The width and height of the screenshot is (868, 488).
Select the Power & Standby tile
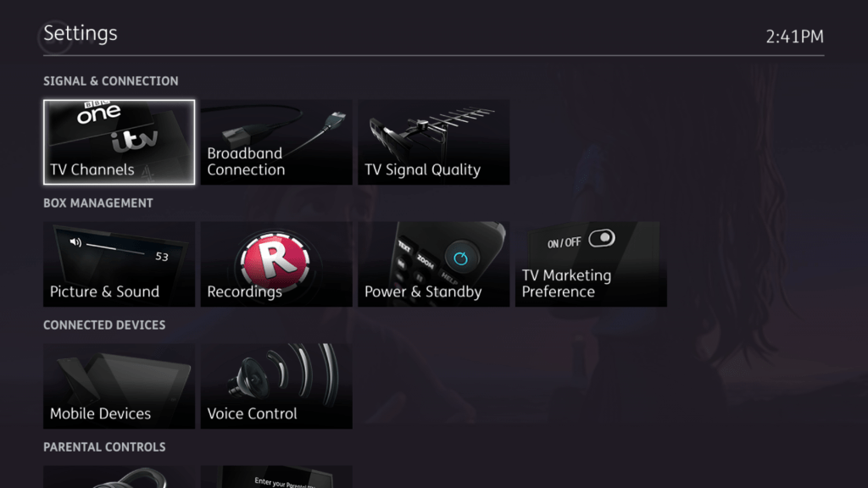tap(433, 264)
